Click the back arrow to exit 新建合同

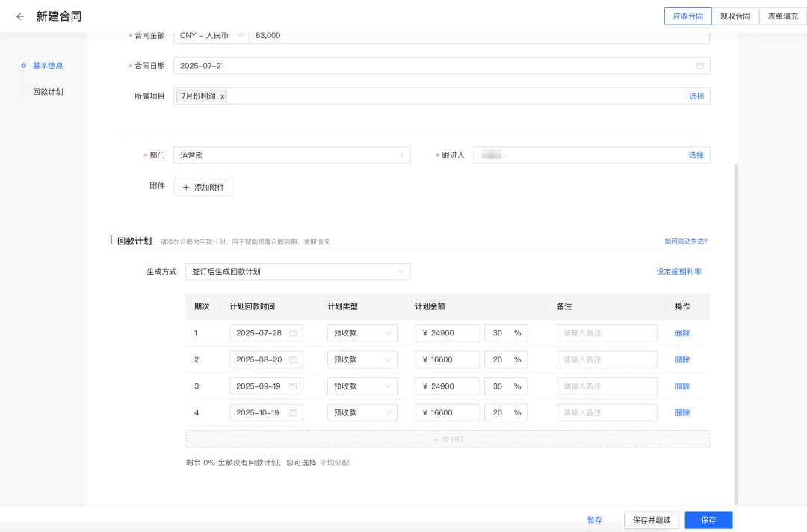[19, 16]
